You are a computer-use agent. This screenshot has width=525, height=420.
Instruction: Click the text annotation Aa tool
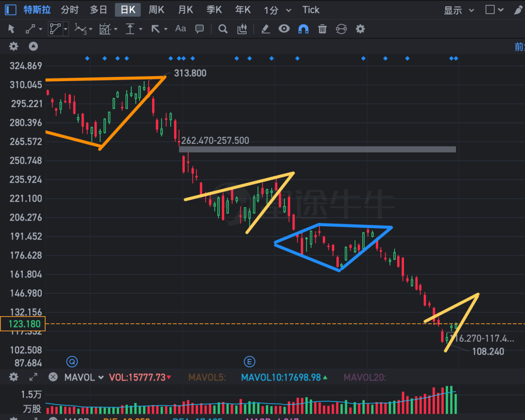pyautogui.click(x=180, y=29)
